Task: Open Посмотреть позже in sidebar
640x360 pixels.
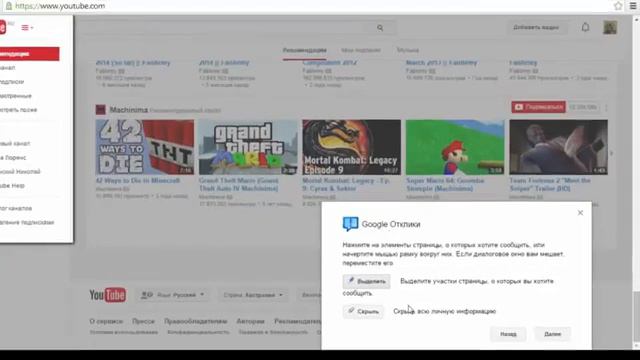Action: (x=19, y=110)
